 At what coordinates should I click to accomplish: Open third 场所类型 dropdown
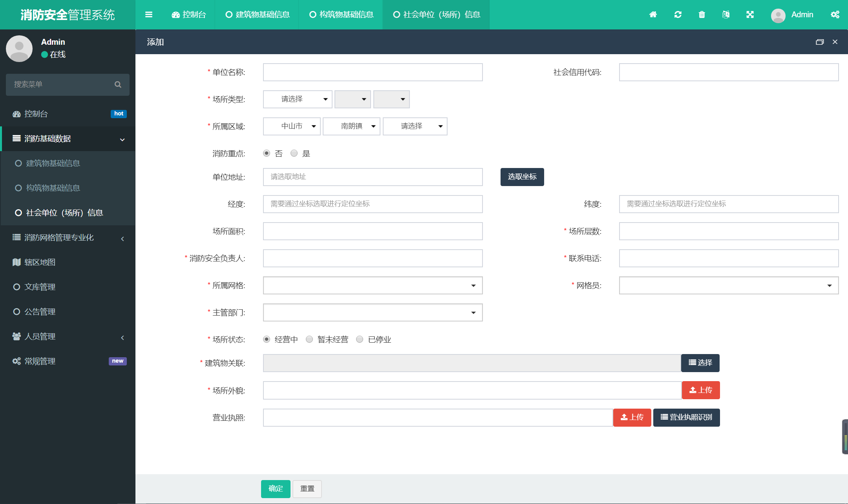click(391, 99)
